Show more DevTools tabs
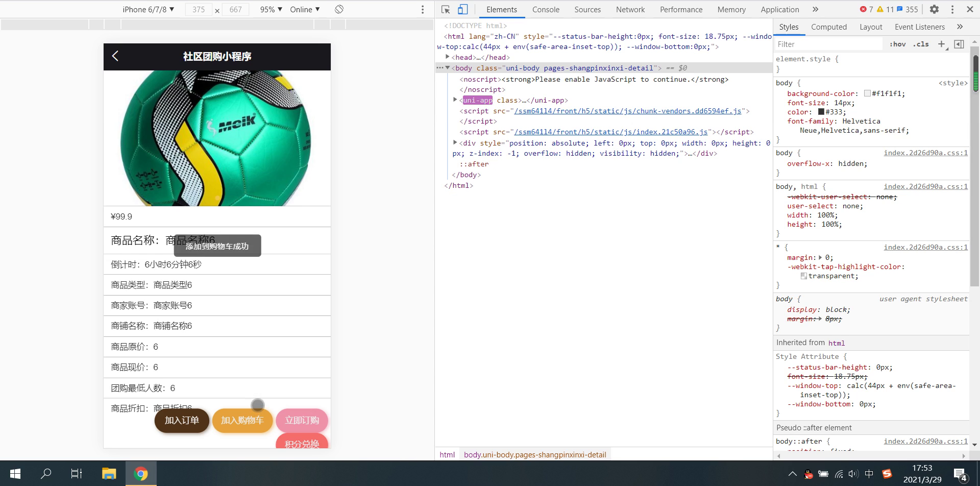This screenshot has width=980, height=486. point(815,9)
